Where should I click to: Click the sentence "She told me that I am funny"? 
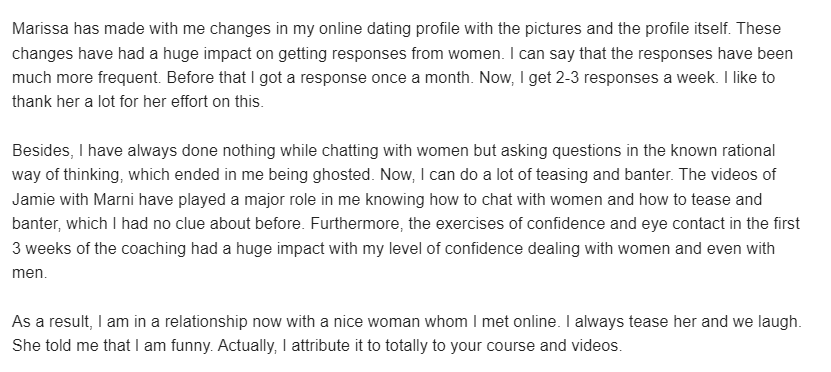[x=113, y=346]
